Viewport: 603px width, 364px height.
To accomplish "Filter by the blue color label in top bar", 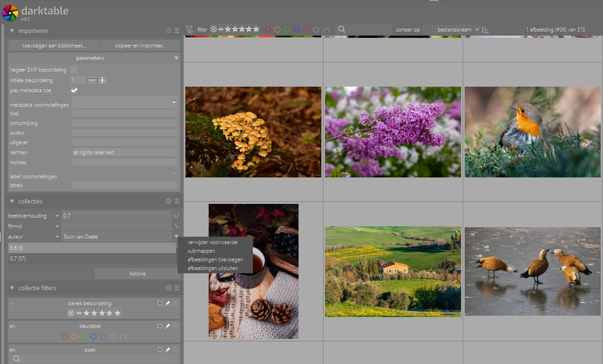I will click(297, 30).
